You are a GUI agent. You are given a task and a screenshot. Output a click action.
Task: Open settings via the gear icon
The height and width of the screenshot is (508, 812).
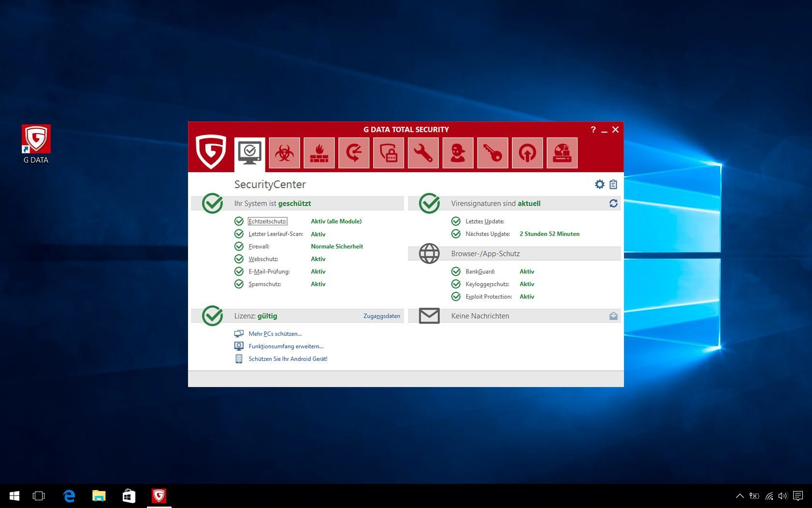(x=600, y=184)
